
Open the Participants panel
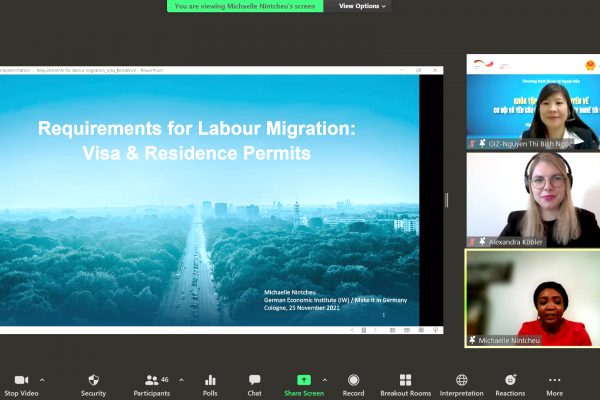coord(152,380)
